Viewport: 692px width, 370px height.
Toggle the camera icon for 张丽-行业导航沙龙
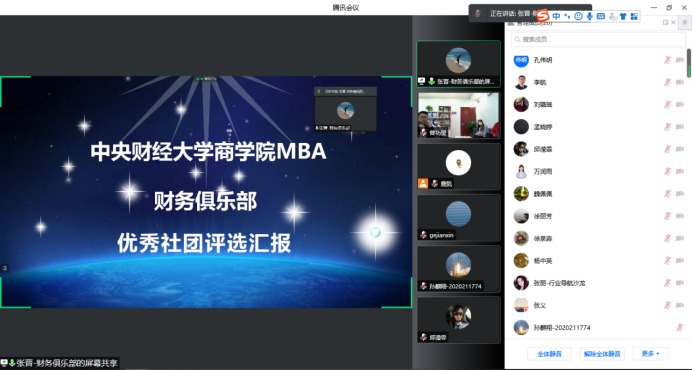click(x=680, y=283)
